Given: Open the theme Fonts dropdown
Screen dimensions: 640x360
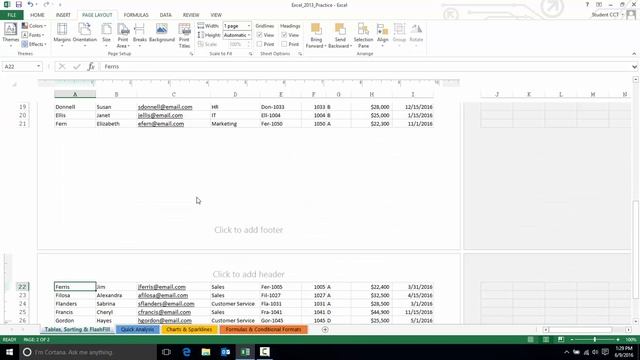Looking at the screenshot, I should click(33, 35).
